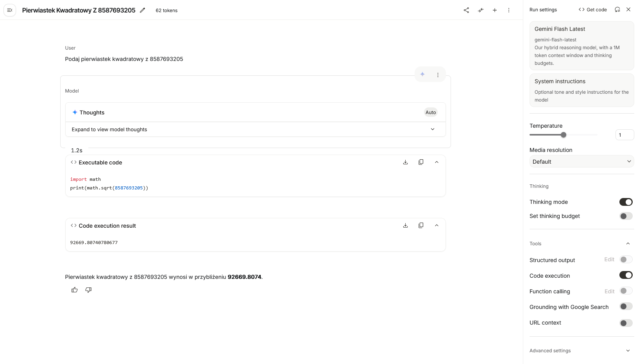Viewport: 637px width, 364px height.
Task: Click the Auto thinking badge
Action: (x=431, y=112)
